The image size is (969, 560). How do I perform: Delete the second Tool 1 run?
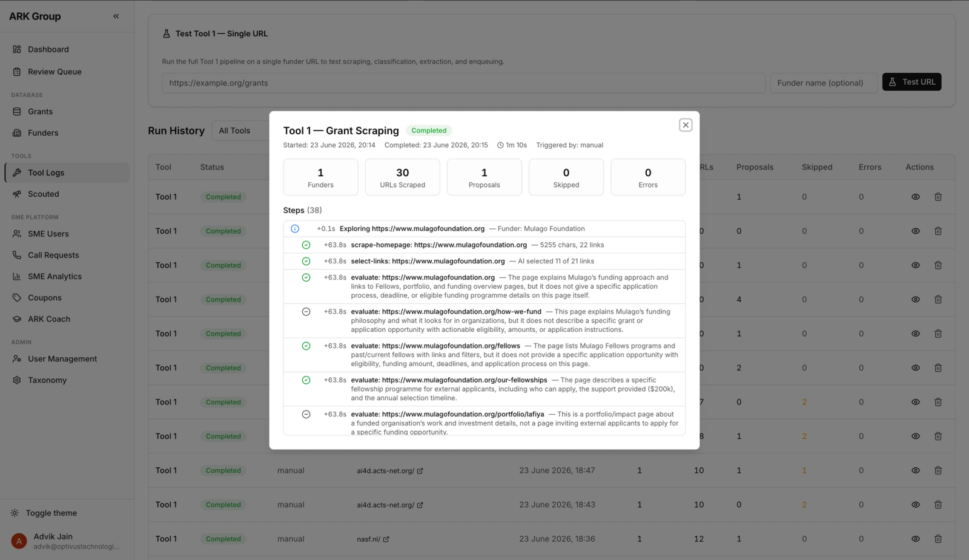(x=938, y=231)
